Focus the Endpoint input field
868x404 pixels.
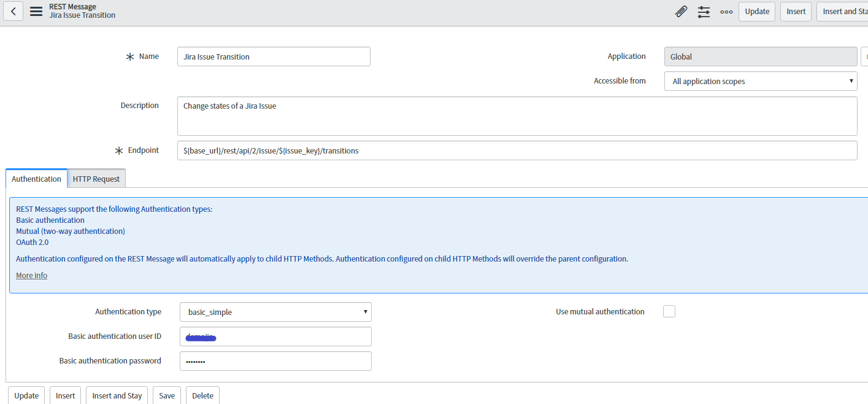[517, 150]
